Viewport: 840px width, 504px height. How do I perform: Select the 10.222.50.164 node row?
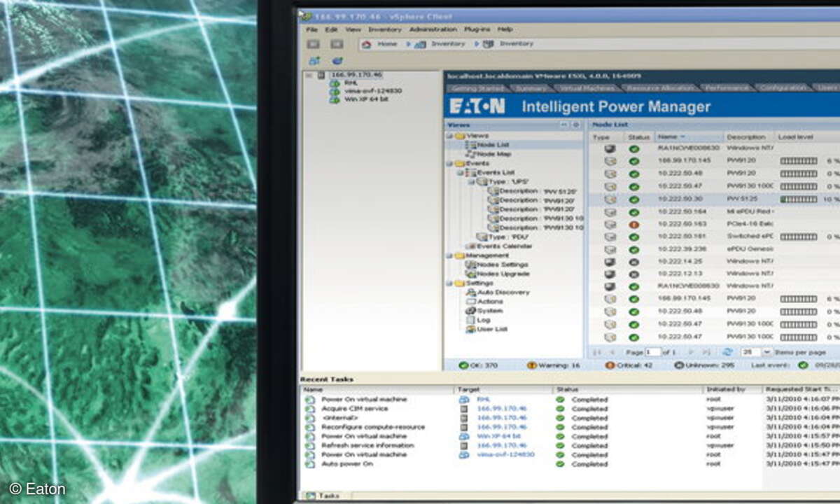pos(713,211)
